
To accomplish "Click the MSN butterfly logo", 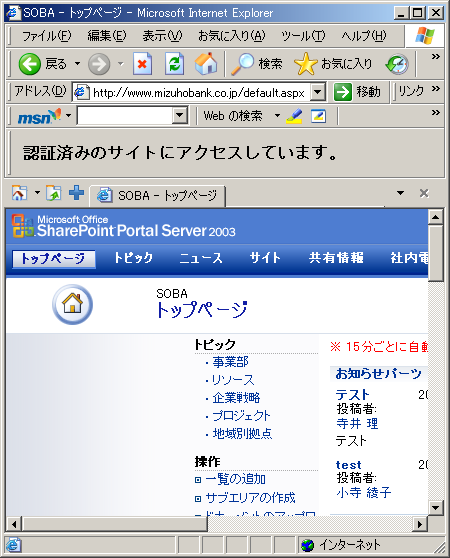I will pyautogui.click(x=39, y=116).
